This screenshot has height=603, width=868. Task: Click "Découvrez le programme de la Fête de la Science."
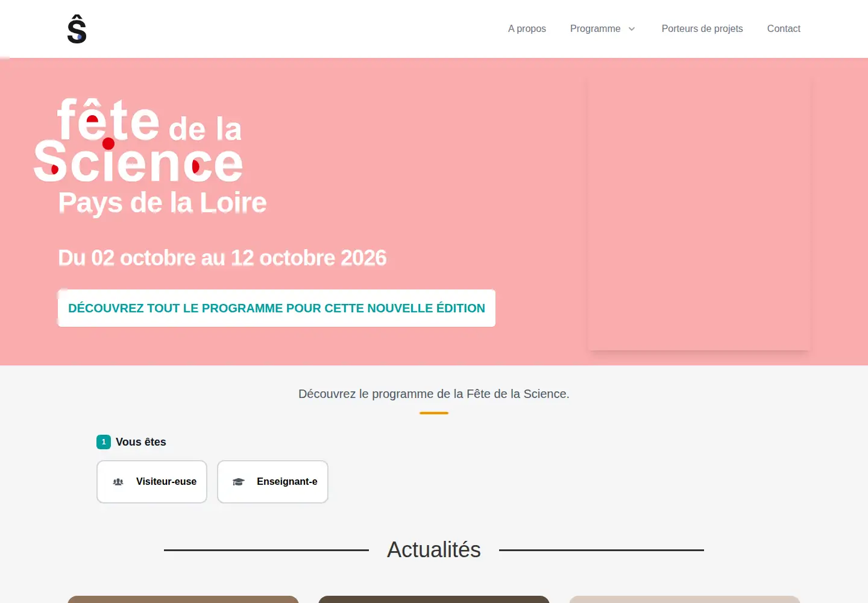pyautogui.click(x=434, y=394)
